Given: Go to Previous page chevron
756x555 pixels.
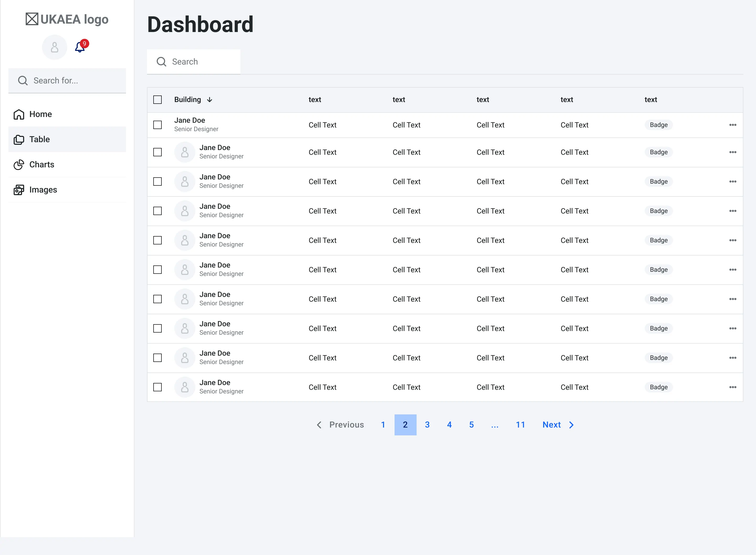Looking at the screenshot, I should click(319, 425).
